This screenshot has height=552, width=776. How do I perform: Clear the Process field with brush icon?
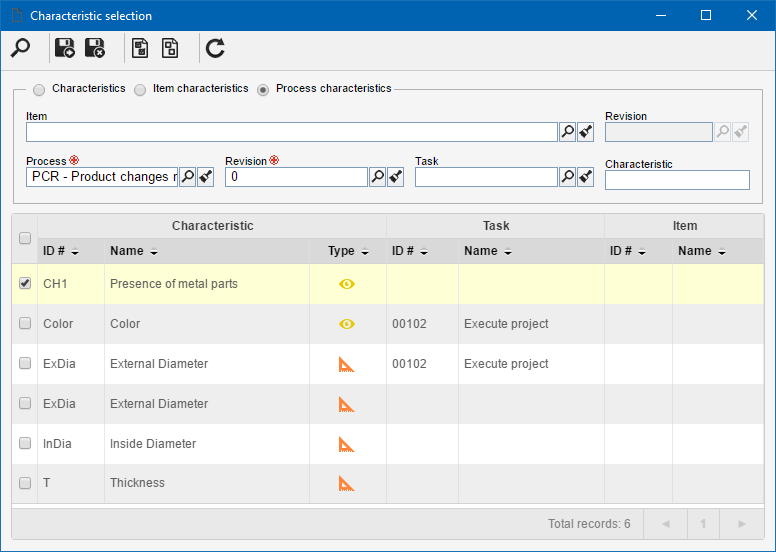click(x=206, y=177)
